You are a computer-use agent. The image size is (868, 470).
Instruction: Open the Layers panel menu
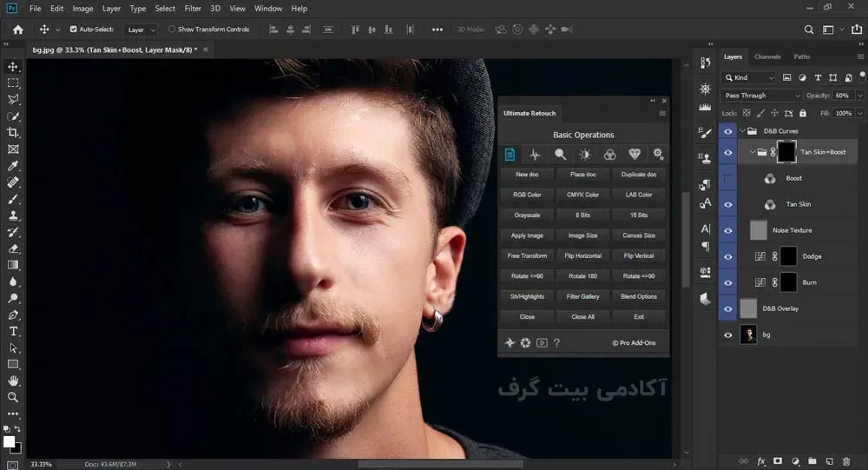[x=860, y=56]
